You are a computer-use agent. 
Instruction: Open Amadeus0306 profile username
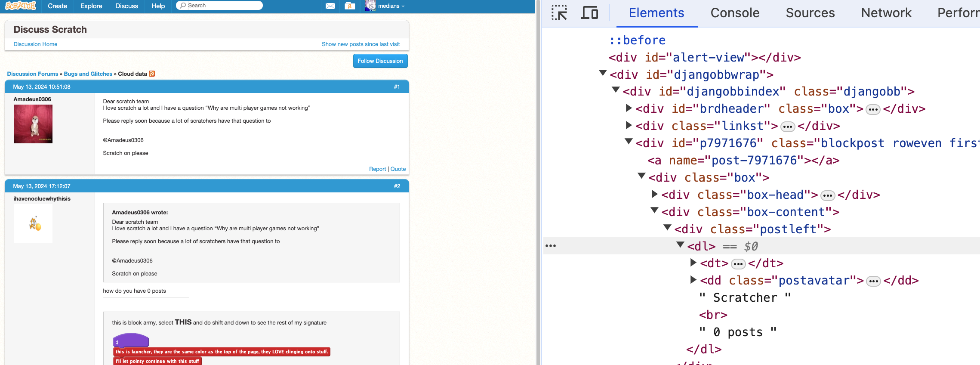pos(32,99)
